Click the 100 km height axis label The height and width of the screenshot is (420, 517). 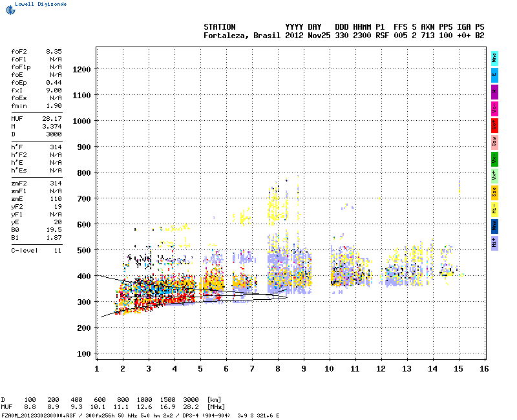point(84,354)
